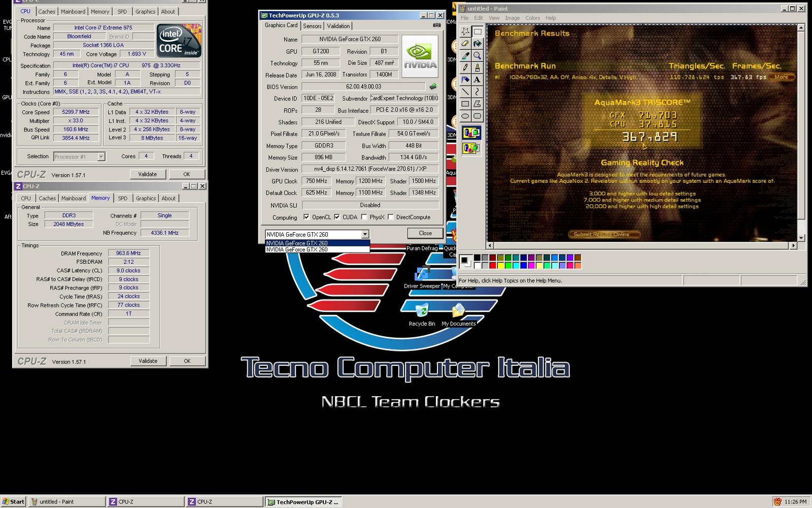Image resolution: width=812 pixels, height=508 pixels.
Task: Pick the yellow color swatch in Paint palette
Action: pyautogui.click(x=500, y=265)
